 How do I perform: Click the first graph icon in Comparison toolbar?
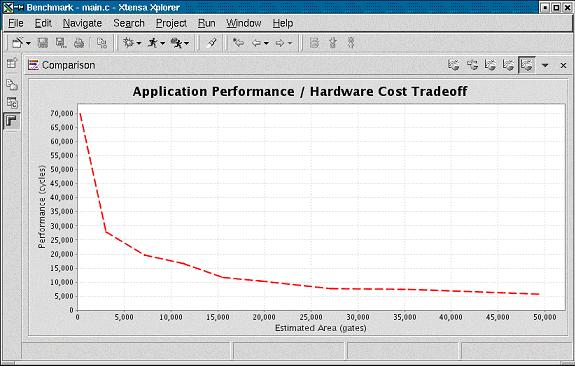tap(454, 65)
